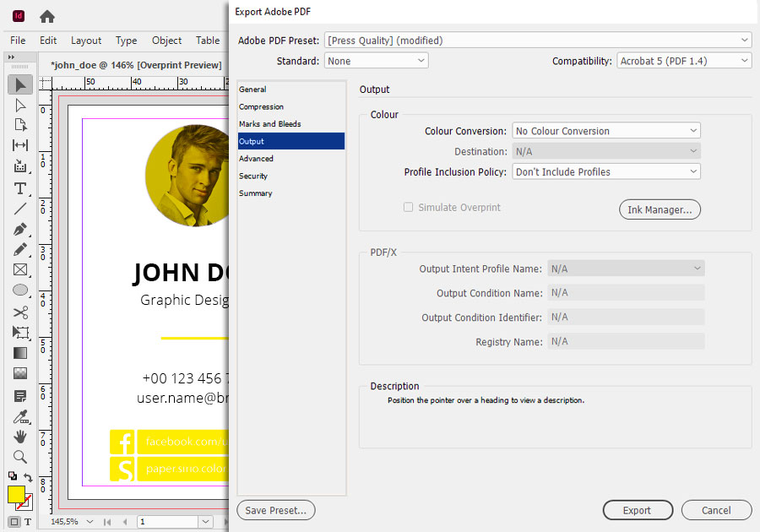Open the Table menu

point(208,41)
